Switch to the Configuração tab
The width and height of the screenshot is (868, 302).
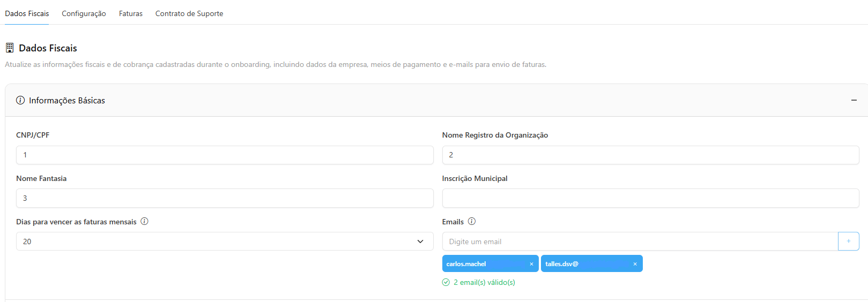pos(84,13)
